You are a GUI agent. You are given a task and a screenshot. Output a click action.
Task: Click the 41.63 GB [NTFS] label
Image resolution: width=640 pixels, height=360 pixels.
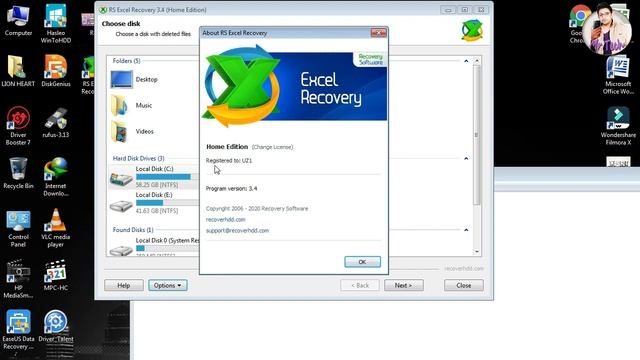coord(157,211)
